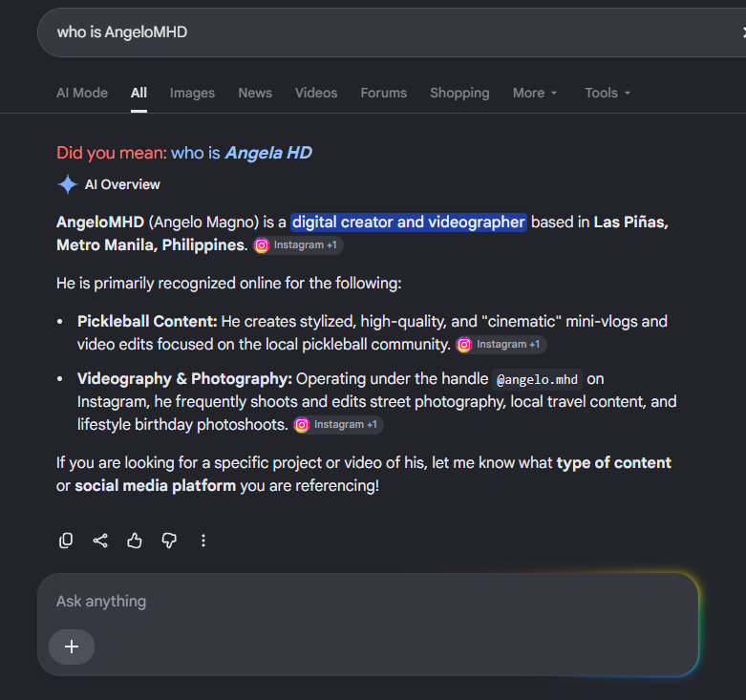Screen dimensions: 746x700
Task: Click the plus attachment button
Action: pos(72,647)
